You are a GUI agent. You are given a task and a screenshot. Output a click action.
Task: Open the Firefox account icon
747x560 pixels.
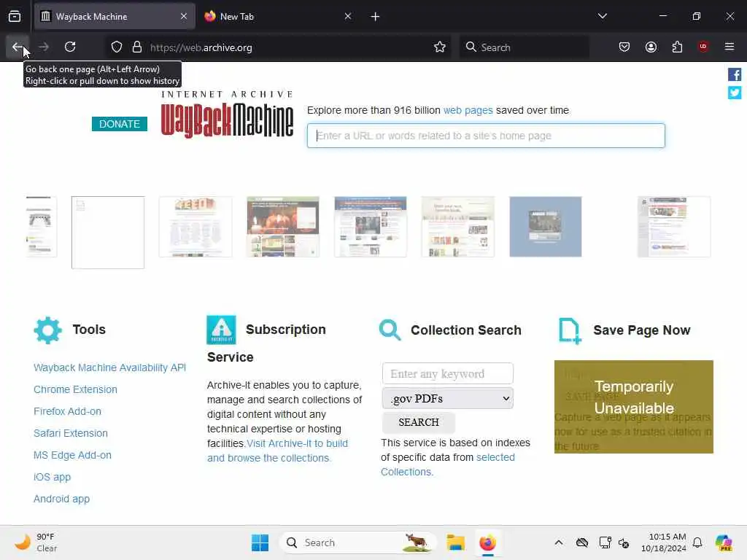pos(651,47)
